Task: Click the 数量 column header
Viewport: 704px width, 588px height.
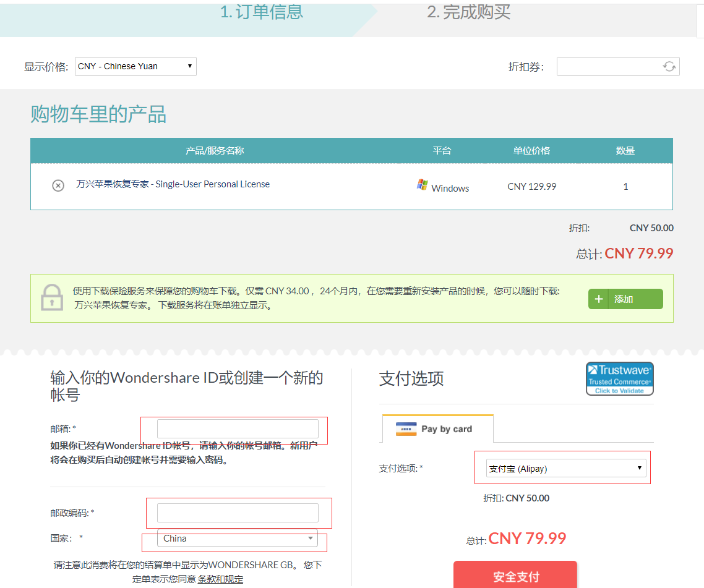Action: tap(625, 151)
